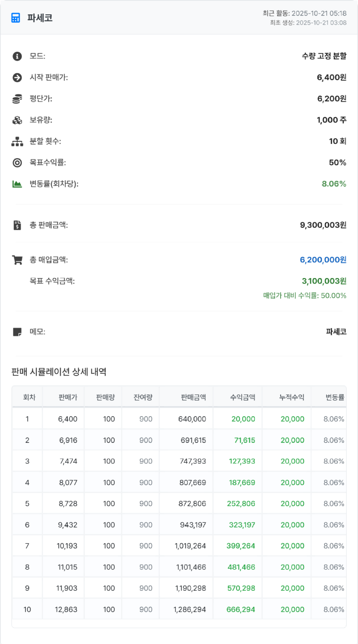Click the coins icon next to 평단가
Viewport: 358px width, 644px height.
17,99
